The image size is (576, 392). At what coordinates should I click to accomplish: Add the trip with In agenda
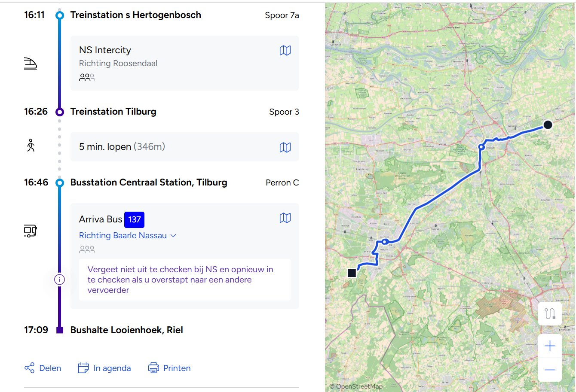[x=104, y=368]
